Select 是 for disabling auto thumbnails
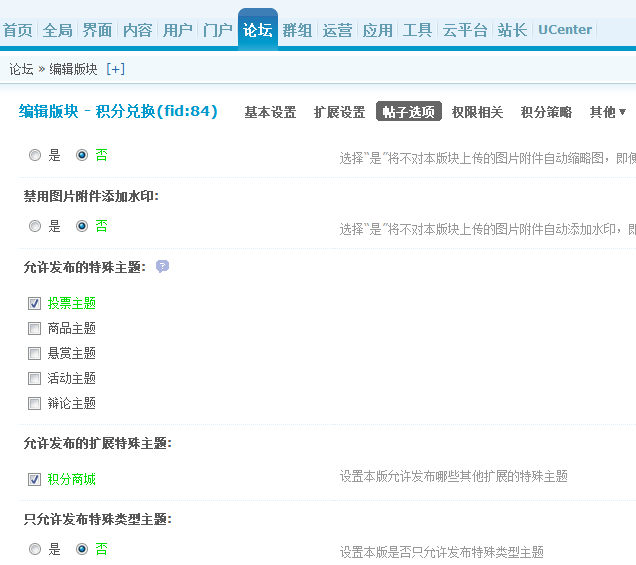This screenshot has width=636, height=565. coord(35,155)
